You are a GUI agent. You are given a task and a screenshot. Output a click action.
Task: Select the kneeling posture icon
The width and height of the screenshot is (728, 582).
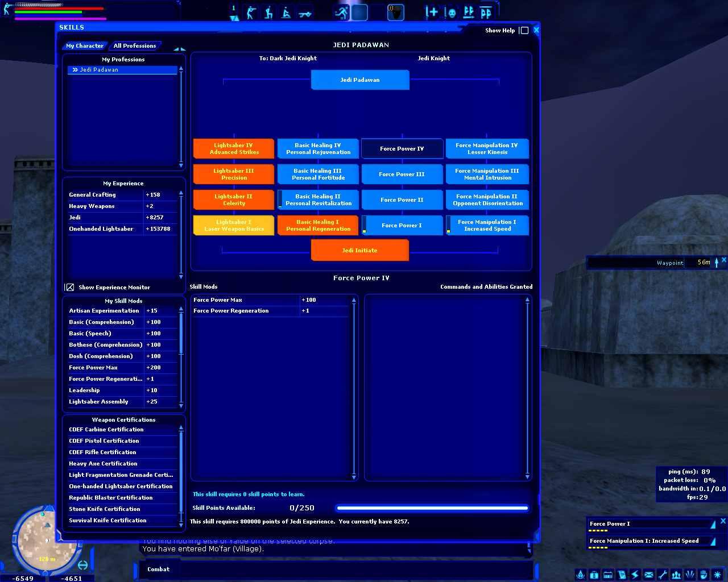coord(268,13)
